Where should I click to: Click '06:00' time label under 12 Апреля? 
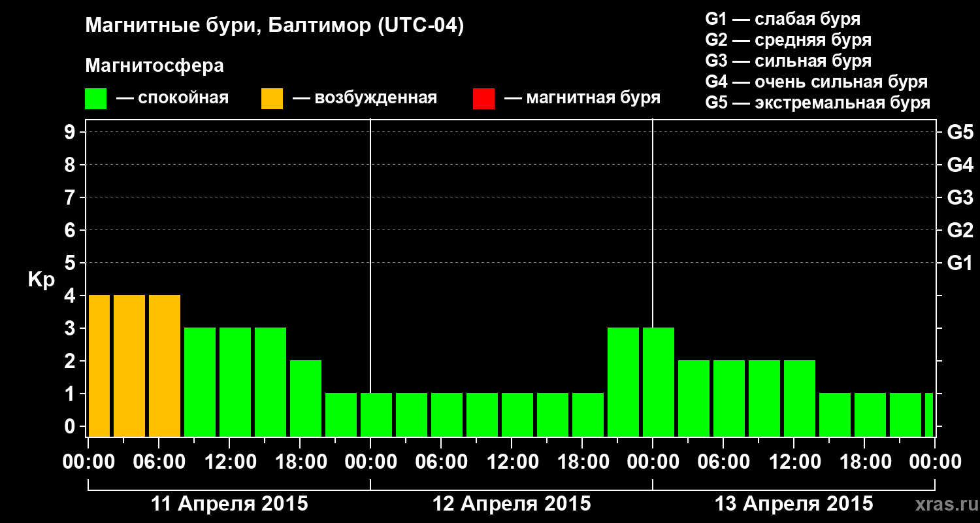441,462
